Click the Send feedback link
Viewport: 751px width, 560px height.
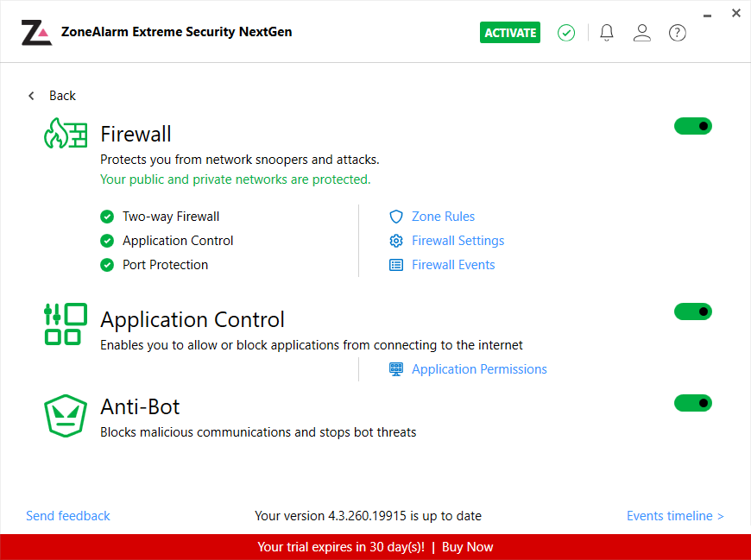pos(68,516)
